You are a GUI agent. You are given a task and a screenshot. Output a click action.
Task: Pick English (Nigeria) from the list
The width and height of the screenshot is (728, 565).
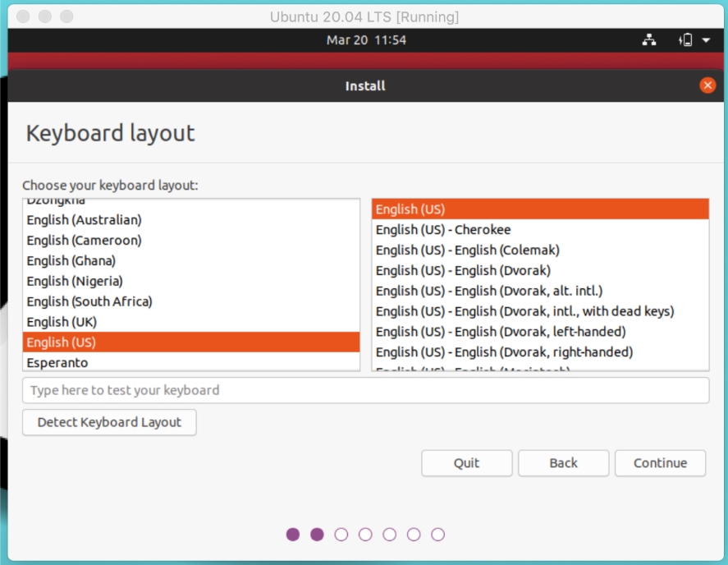191,281
